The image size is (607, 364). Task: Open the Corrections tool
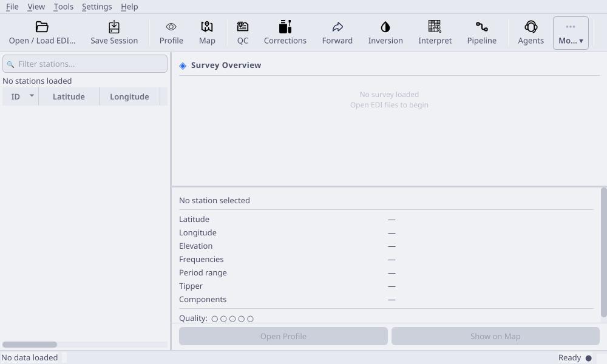point(285,33)
